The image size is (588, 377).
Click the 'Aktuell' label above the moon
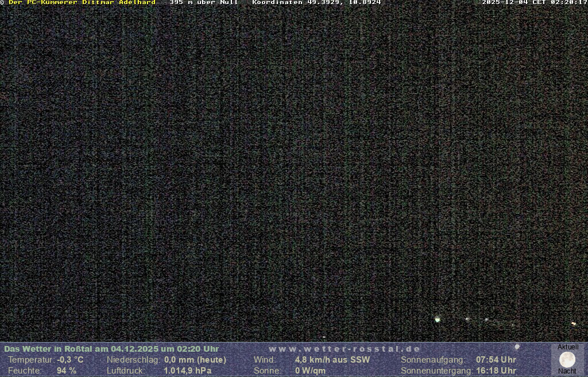567,347
